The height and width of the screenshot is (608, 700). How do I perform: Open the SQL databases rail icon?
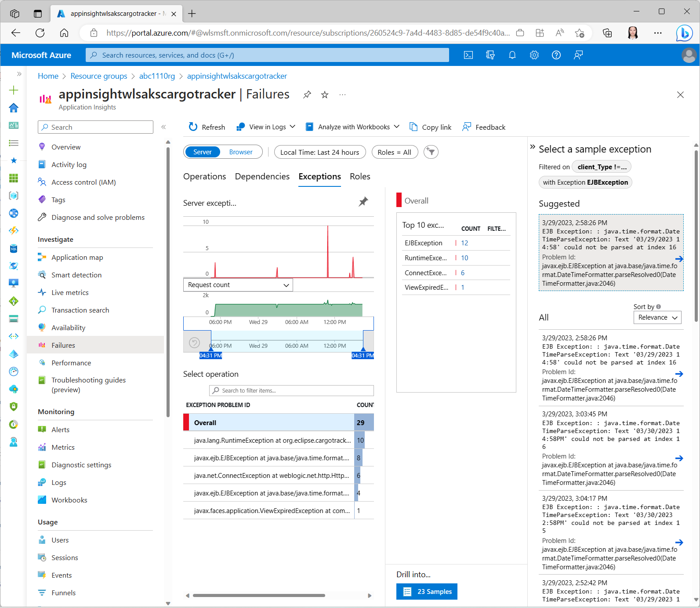click(x=14, y=248)
